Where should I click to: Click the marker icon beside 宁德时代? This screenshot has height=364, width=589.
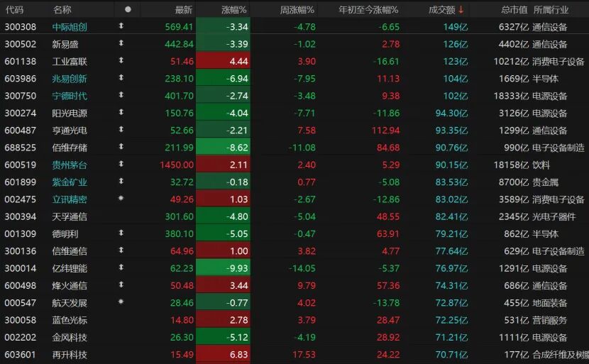click(x=121, y=96)
